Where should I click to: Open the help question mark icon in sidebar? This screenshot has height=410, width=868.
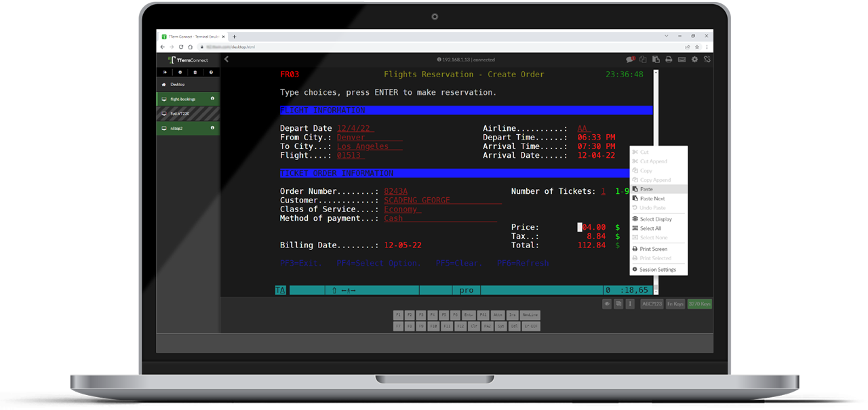click(211, 72)
